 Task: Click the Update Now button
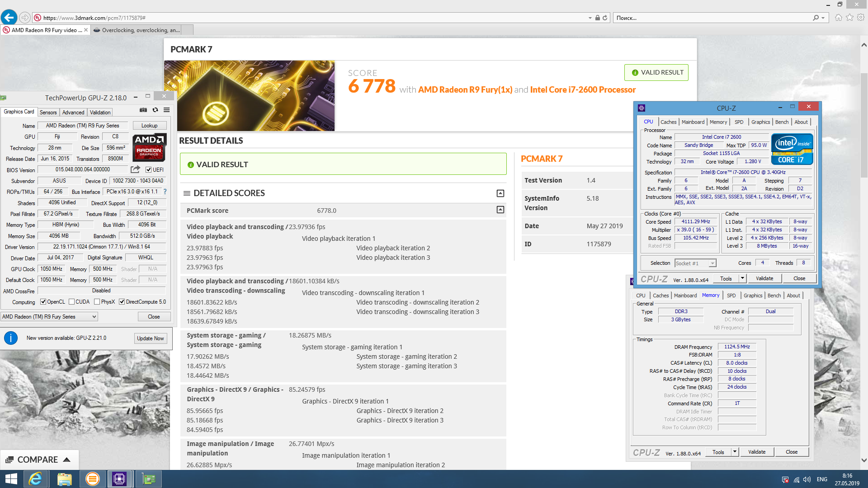point(151,338)
